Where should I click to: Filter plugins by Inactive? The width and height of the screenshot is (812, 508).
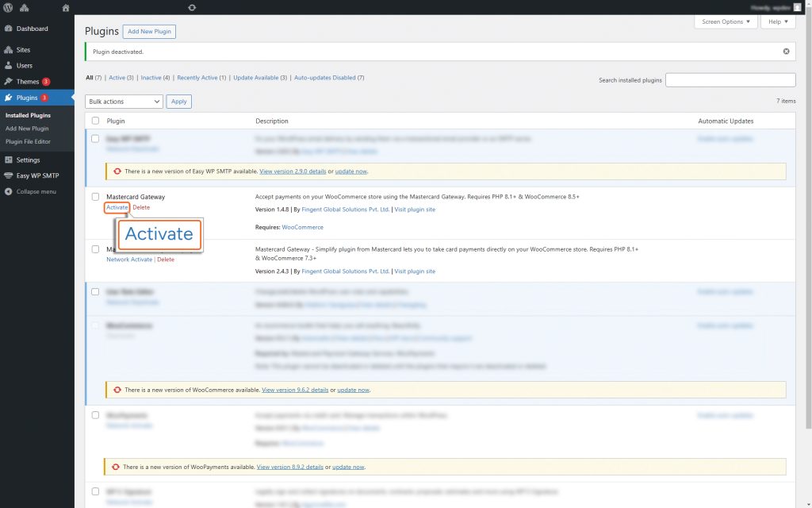pyautogui.click(x=151, y=78)
